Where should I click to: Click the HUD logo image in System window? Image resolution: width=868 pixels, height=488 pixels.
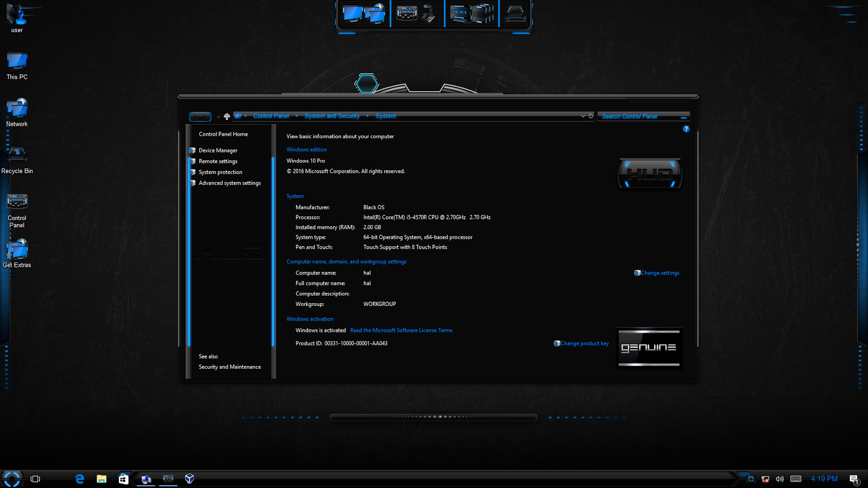pos(650,174)
